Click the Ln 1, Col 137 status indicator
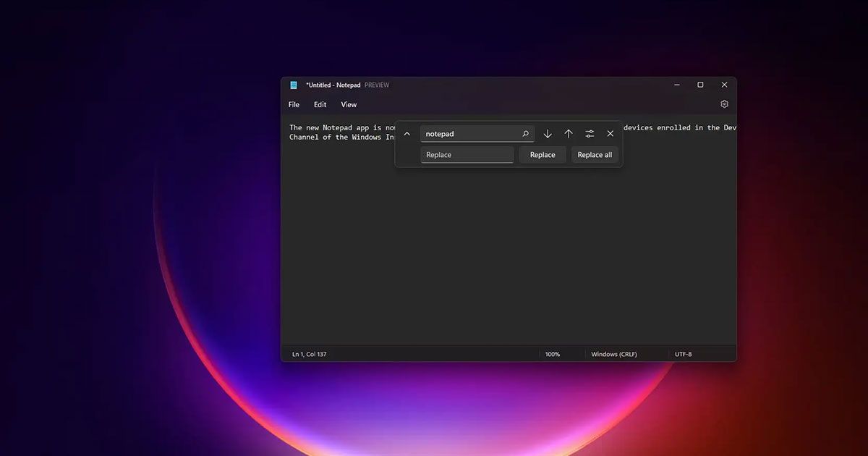The width and height of the screenshot is (868, 456). pos(309,354)
